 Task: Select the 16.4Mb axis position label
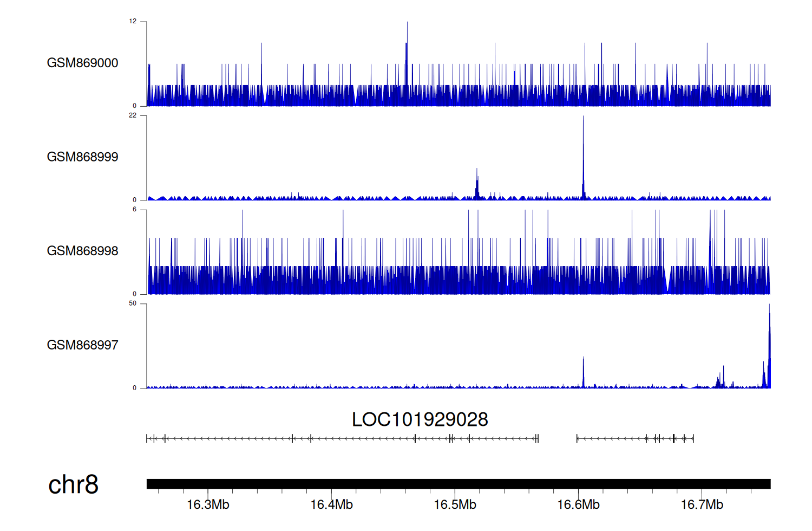click(x=331, y=505)
